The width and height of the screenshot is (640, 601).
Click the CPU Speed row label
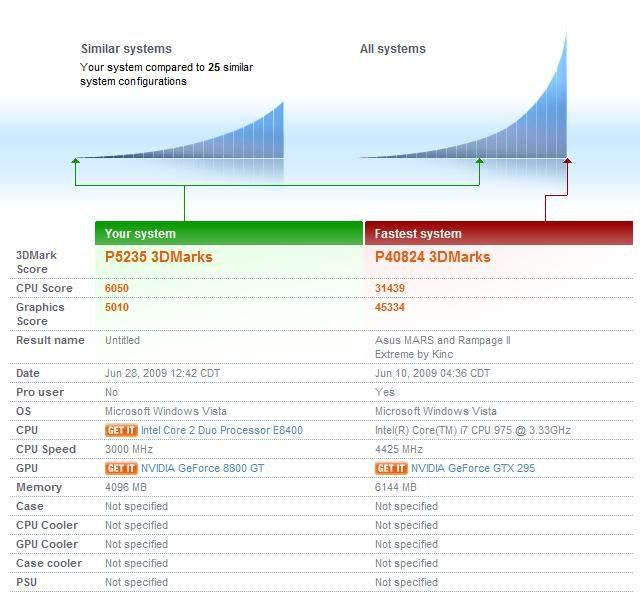point(46,450)
